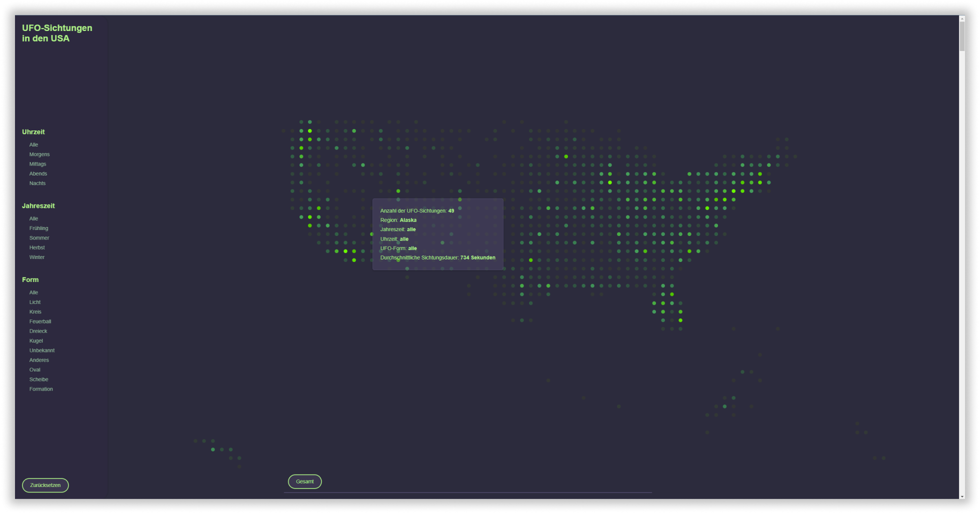The height and width of the screenshot is (514, 980).
Task: Filter sightings by Abends
Action: tap(38, 173)
